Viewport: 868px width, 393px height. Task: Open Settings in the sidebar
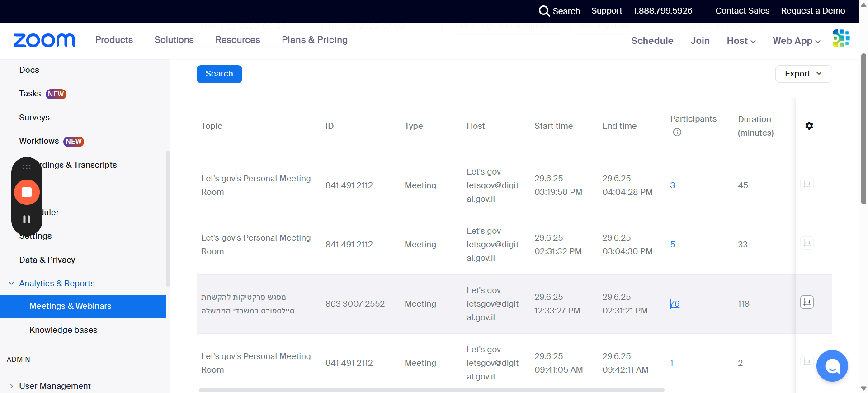pos(35,236)
